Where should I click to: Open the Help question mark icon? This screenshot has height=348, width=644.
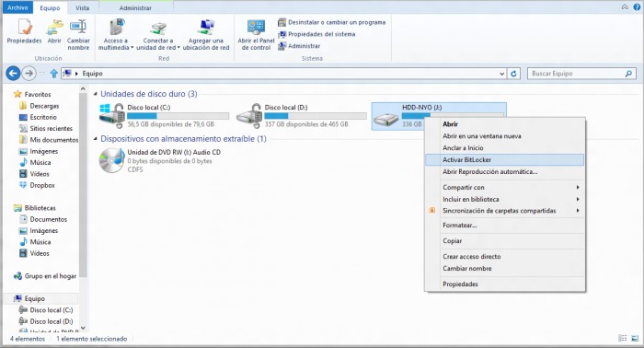(x=637, y=7)
